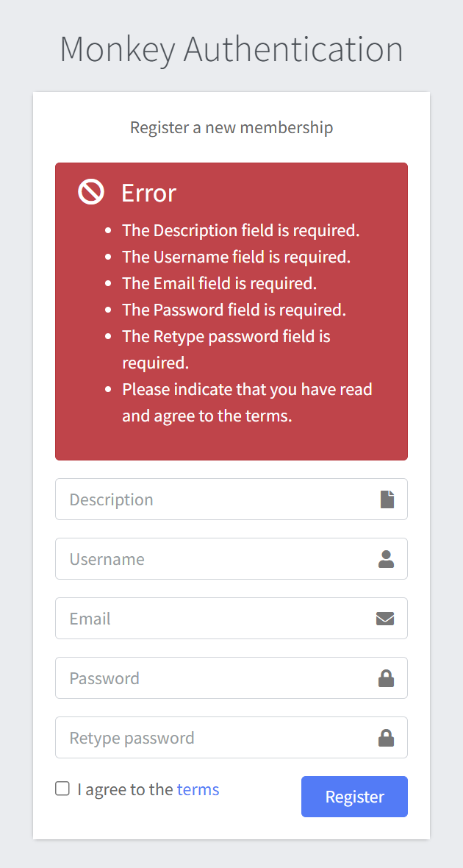Click the document icon in Description field
463x868 pixels.
click(x=387, y=499)
